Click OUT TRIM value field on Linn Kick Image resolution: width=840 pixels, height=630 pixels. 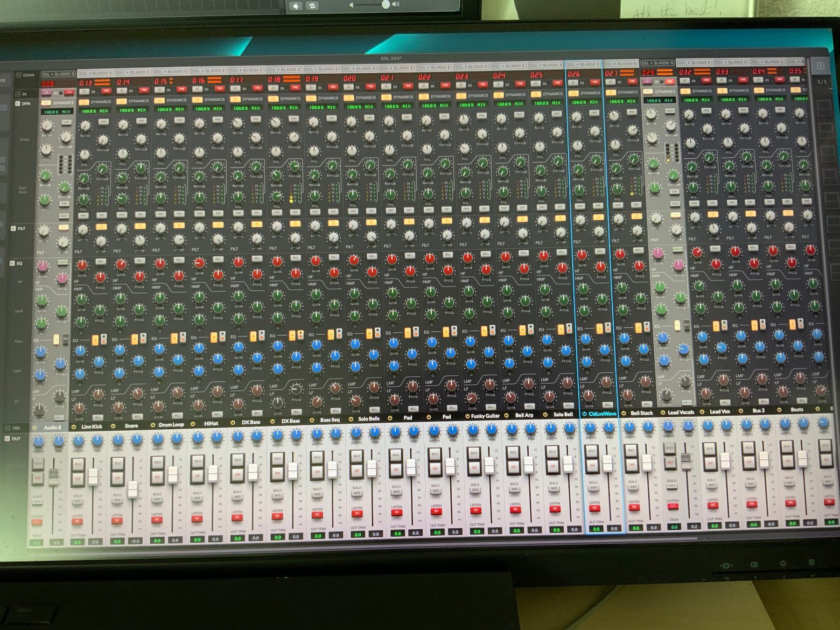point(77,542)
